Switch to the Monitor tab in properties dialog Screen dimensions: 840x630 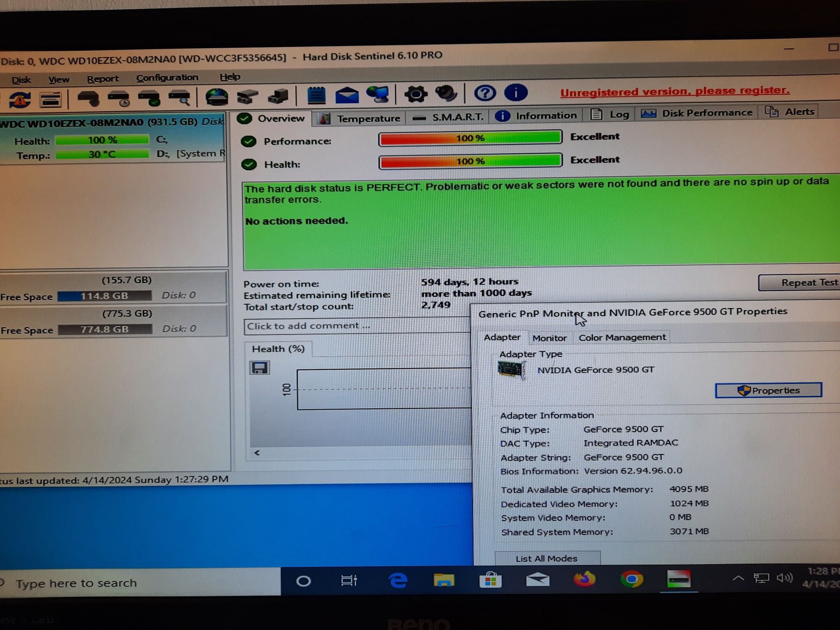(549, 338)
